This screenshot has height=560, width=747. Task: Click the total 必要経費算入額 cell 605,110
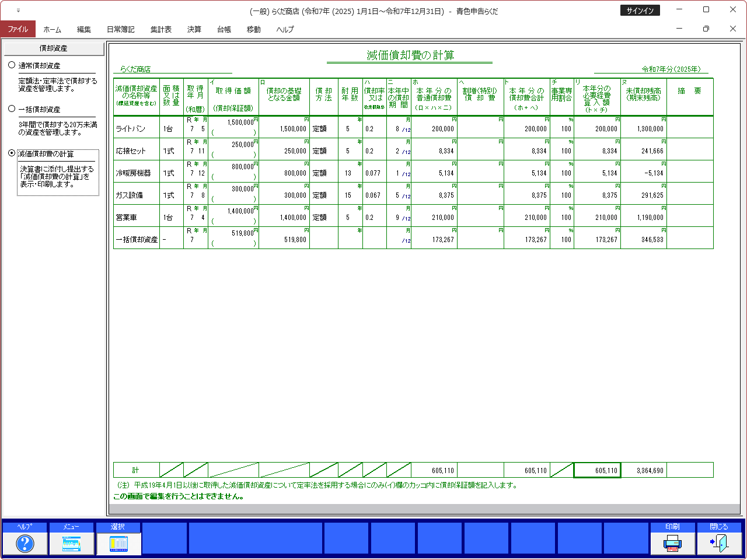(597, 470)
